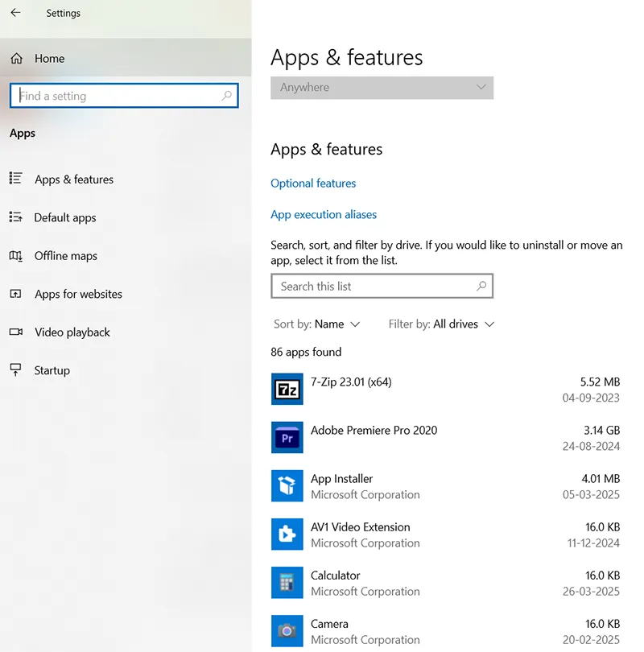Click the Default apps sidebar icon
Screen dimensions: 644x652
pyautogui.click(x=16, y=217)
